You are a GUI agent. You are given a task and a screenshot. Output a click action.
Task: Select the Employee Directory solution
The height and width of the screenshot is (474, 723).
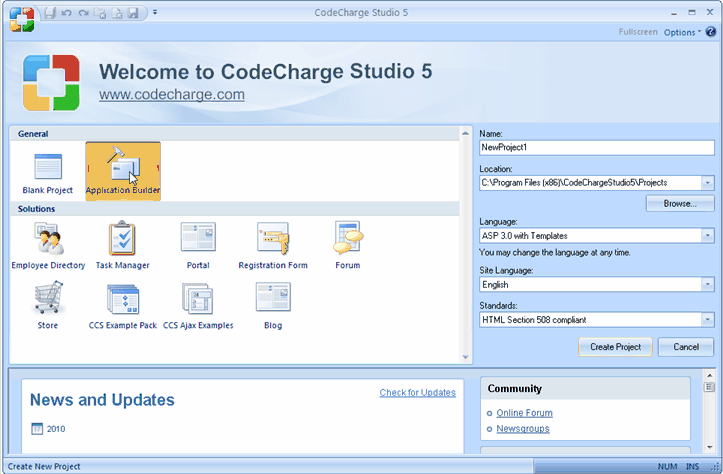pyautogui.click(x=48, y=241)
